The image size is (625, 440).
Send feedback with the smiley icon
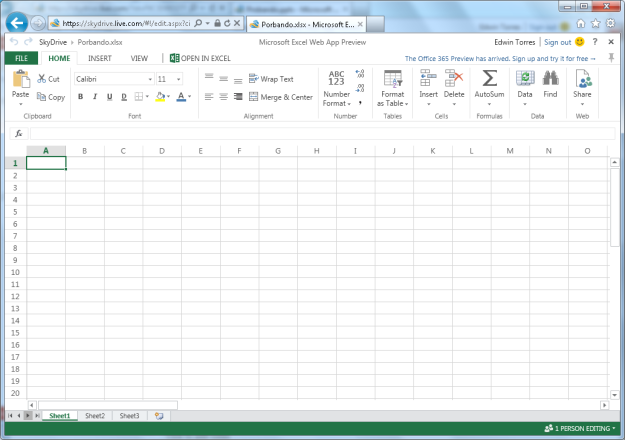coord(580,41)
